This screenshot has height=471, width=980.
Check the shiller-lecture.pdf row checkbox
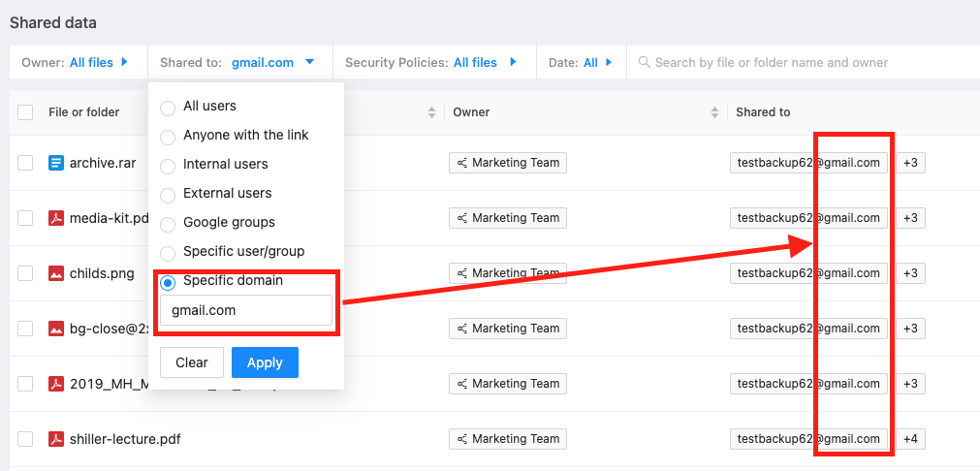click(25, 439)
